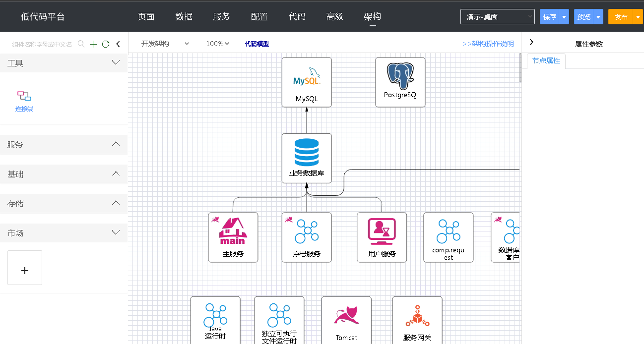Open the >>架构操作说明 link
The height and width of the screenshot is (344, 644).
[488, 44]
